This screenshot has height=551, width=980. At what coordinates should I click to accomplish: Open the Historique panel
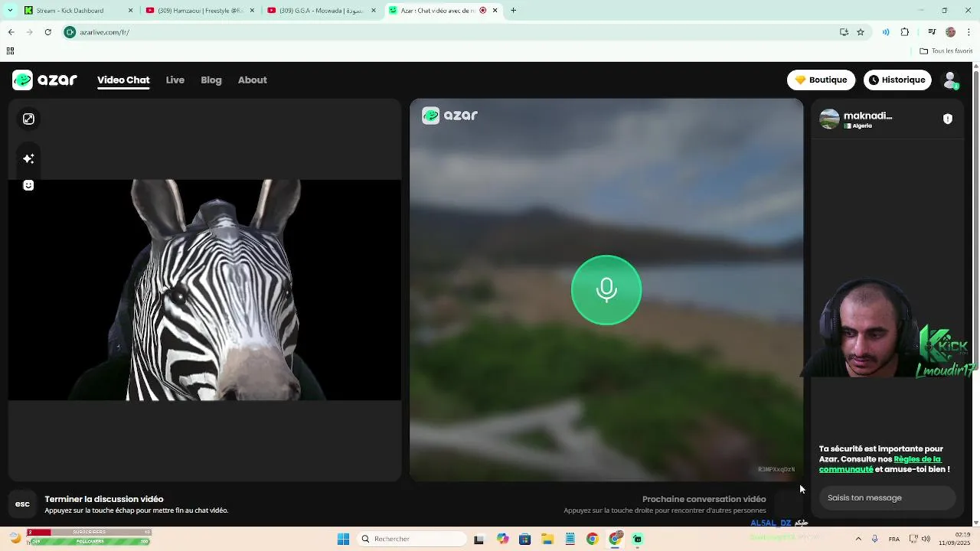897,80
